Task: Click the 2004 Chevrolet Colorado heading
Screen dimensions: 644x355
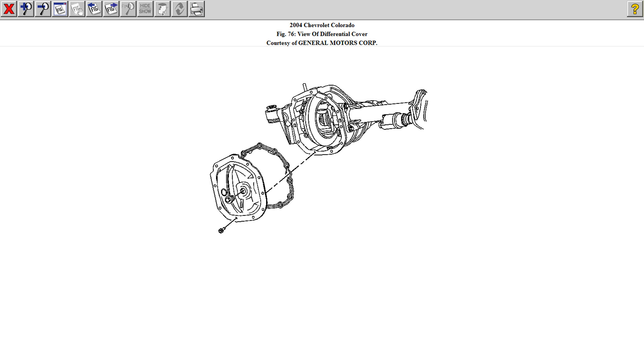Action: (322, 25)
